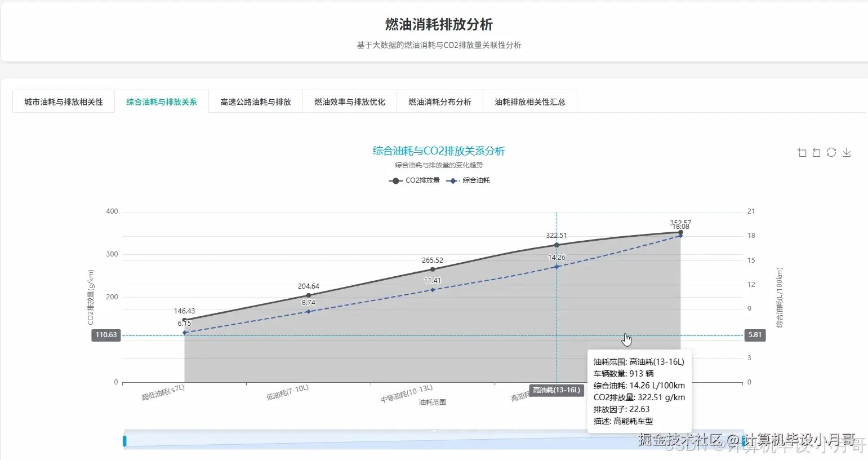Click CO2 data point 352.57

tap(680, 232)
